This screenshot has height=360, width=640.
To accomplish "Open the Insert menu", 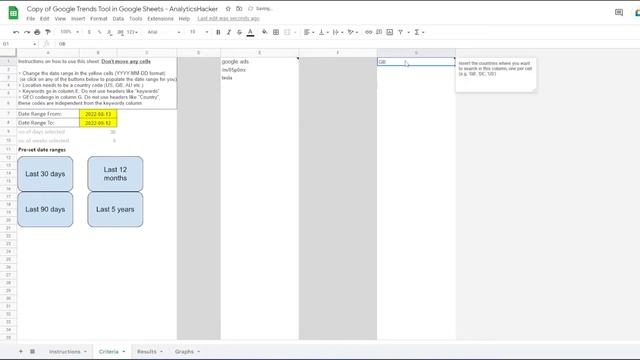I will [x=78, y=19].
